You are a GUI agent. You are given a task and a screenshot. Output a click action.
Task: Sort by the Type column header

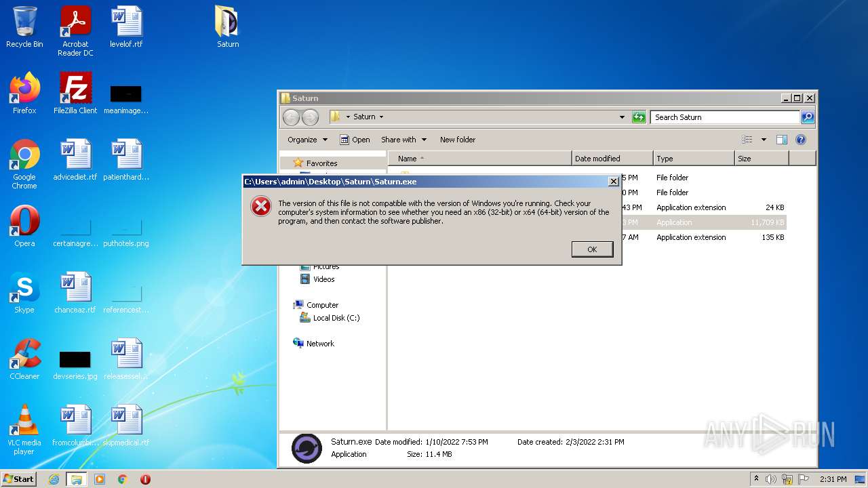click(694, 159)
